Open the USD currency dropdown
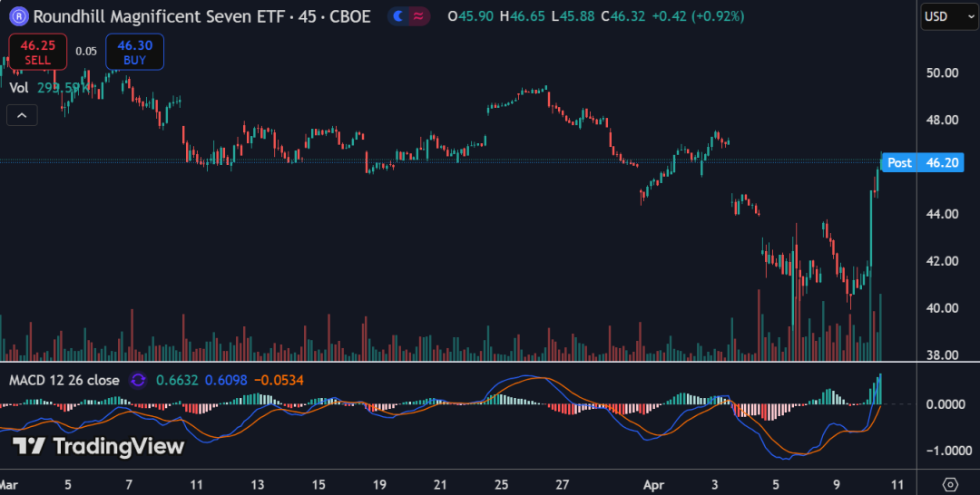 coord(949,16)
